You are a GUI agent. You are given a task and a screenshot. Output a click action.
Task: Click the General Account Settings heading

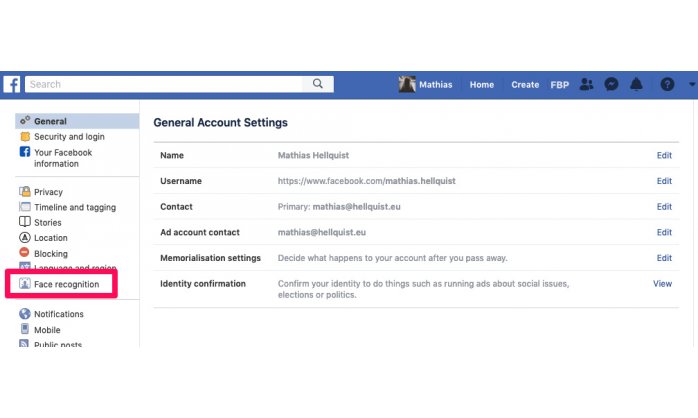(221, 122)
